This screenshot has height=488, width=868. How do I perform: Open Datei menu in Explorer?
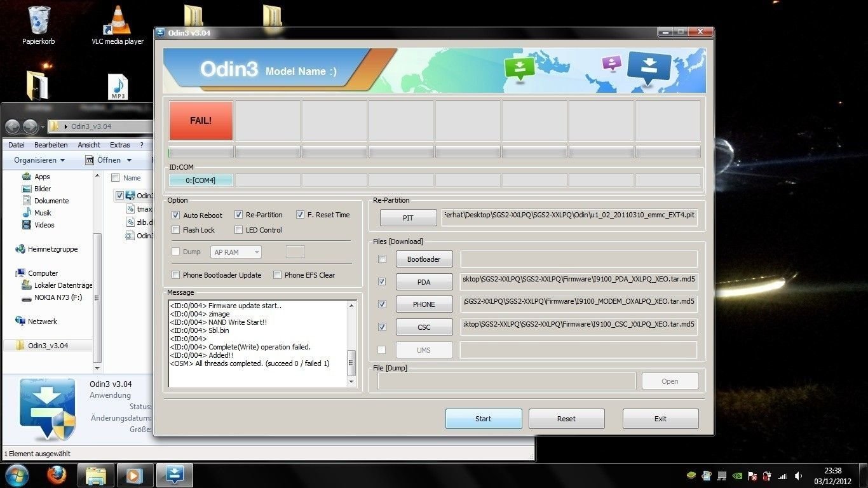(x=17, y=145)
